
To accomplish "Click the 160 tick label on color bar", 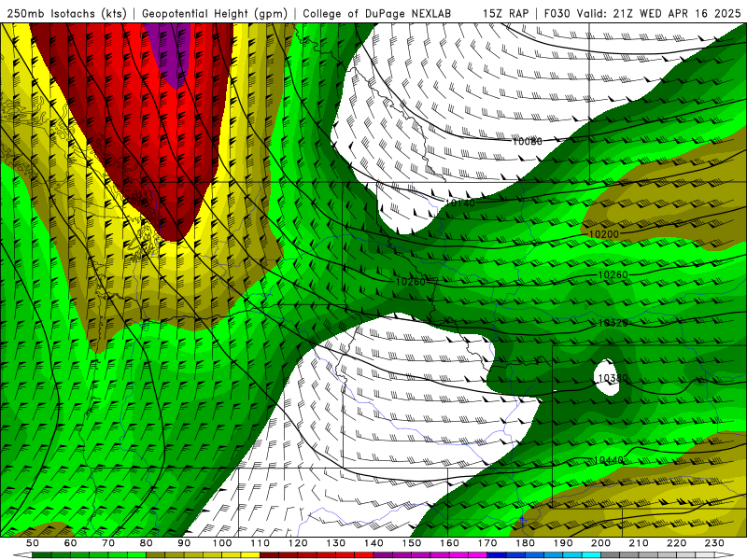I will [x=449, y=543].
